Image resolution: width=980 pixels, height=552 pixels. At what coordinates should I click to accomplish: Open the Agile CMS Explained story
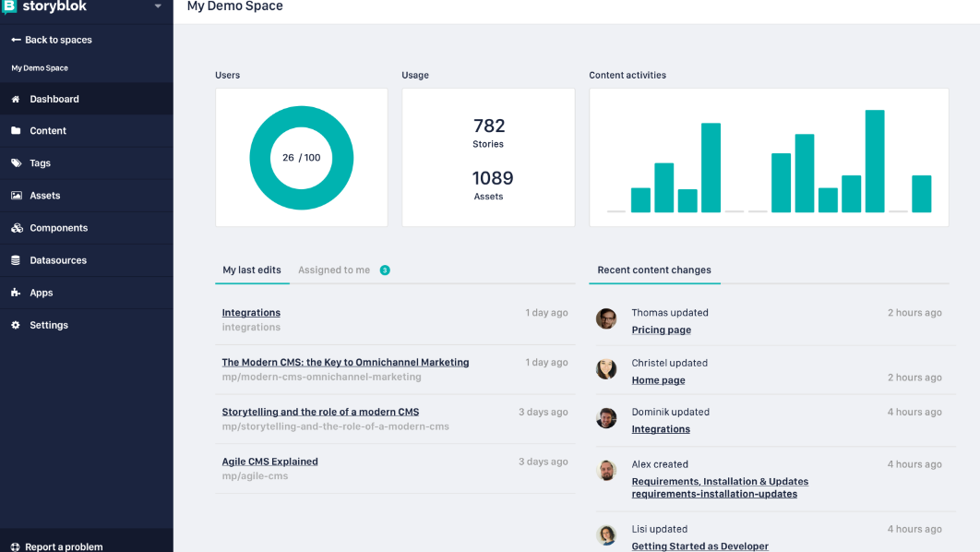point(269,462)
